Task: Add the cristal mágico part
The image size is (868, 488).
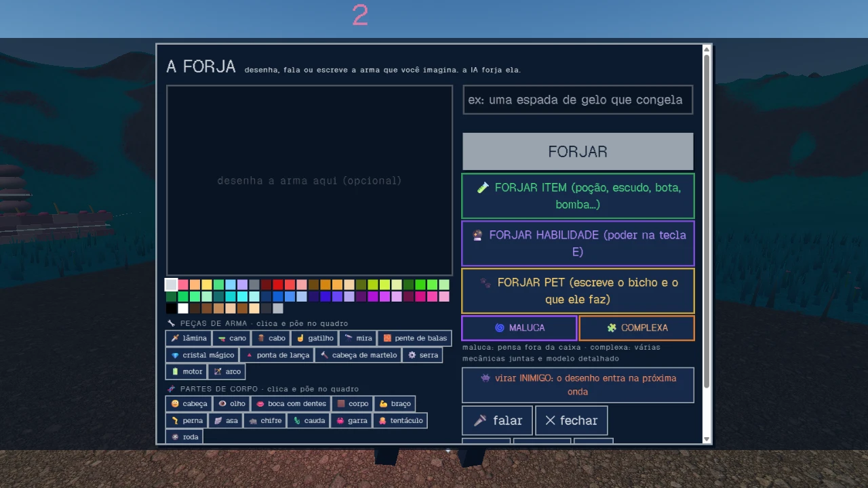Action: (x=202, y=355)
